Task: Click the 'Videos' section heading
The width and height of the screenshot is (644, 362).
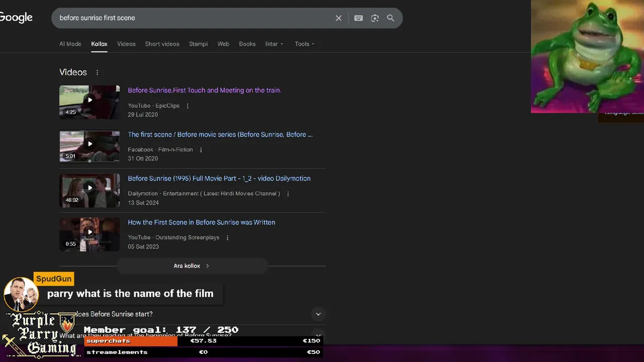Action: tap(73, 72)
